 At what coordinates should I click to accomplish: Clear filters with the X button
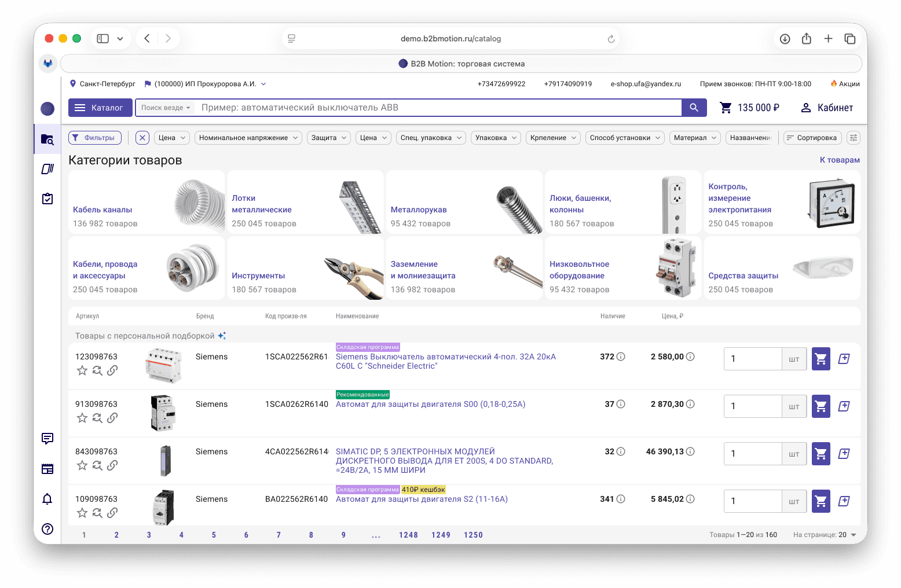(x=142, y=138)
